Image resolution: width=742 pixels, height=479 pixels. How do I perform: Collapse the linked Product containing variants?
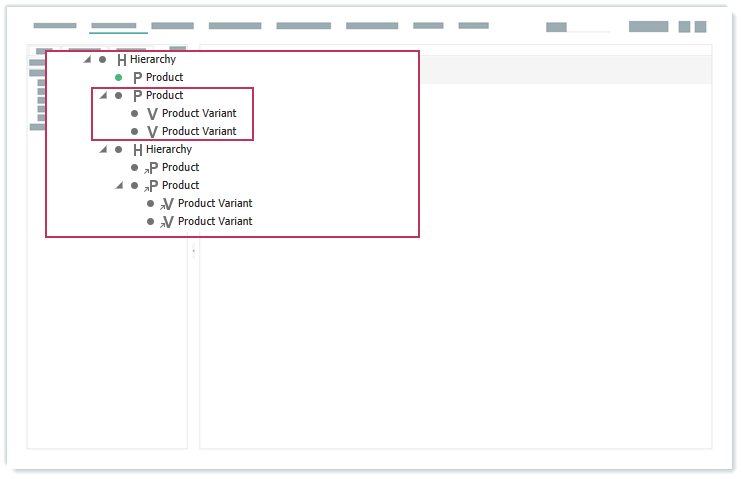[119, 185]
